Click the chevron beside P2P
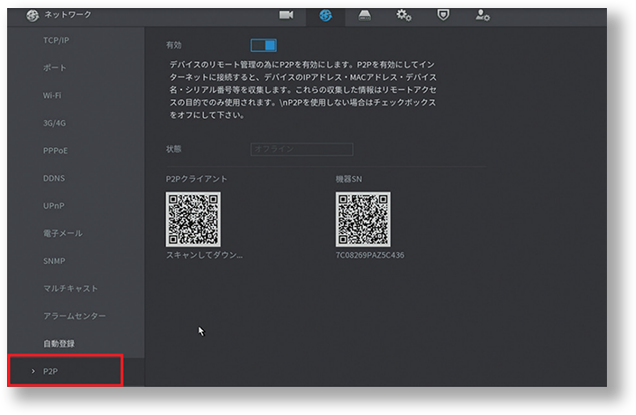 click(x=33, y=371)
